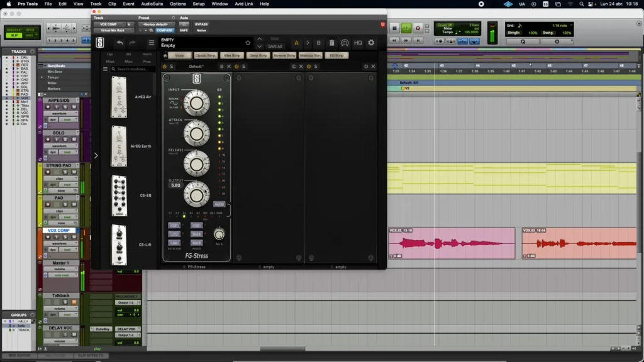Image resolution: width=644 pixels, height=362 pixels.
Task: Bypass the plugin with BYPASS button
Action: (x=201, y=25)
